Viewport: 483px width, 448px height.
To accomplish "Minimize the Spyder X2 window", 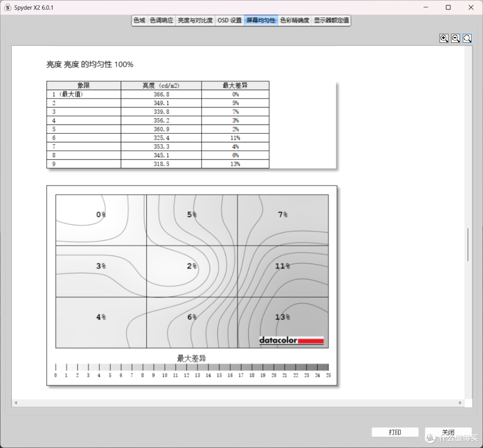I will 426,8.
